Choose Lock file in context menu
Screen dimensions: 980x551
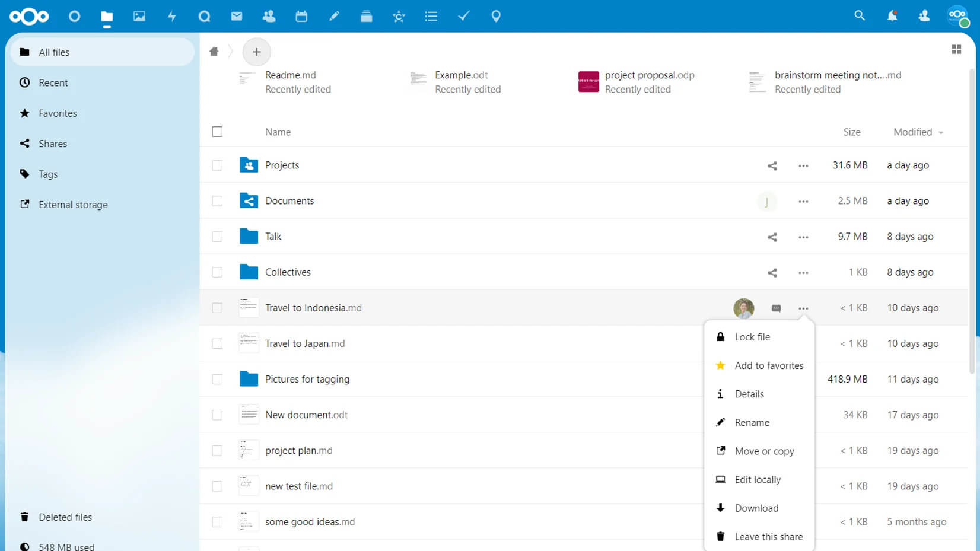pos(759,337)
